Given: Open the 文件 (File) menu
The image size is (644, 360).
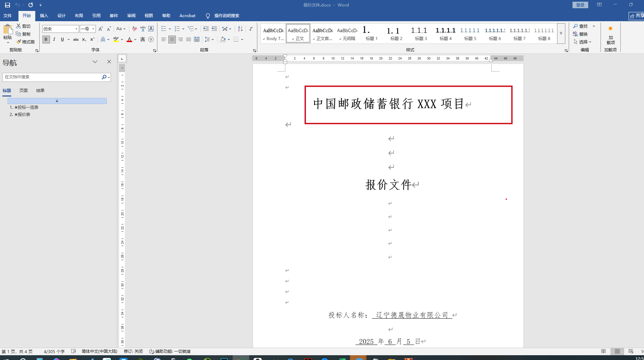Looking at the screenshot, I should [8, 16].
